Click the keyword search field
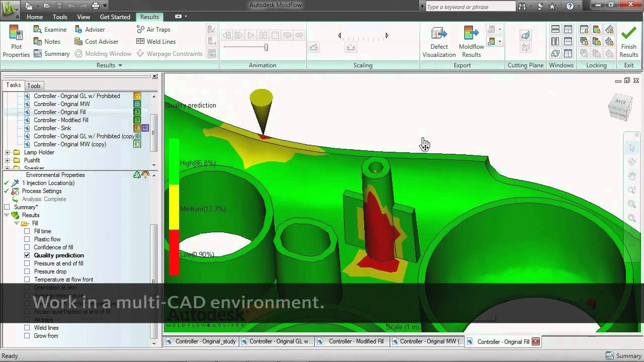 (470, 7)
